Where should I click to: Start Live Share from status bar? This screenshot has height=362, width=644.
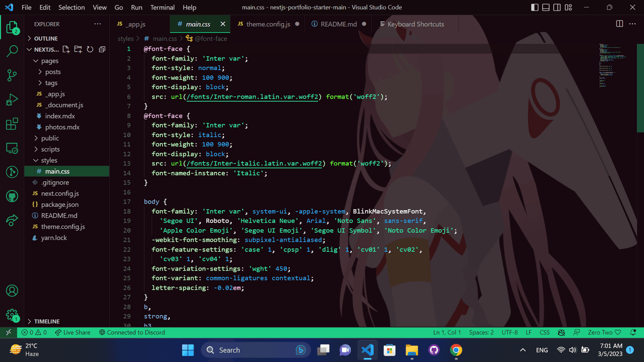point(72,332)
